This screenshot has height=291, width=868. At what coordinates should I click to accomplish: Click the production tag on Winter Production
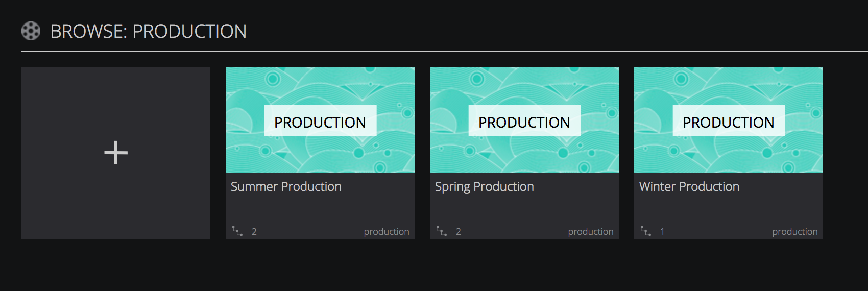[794, 232]
